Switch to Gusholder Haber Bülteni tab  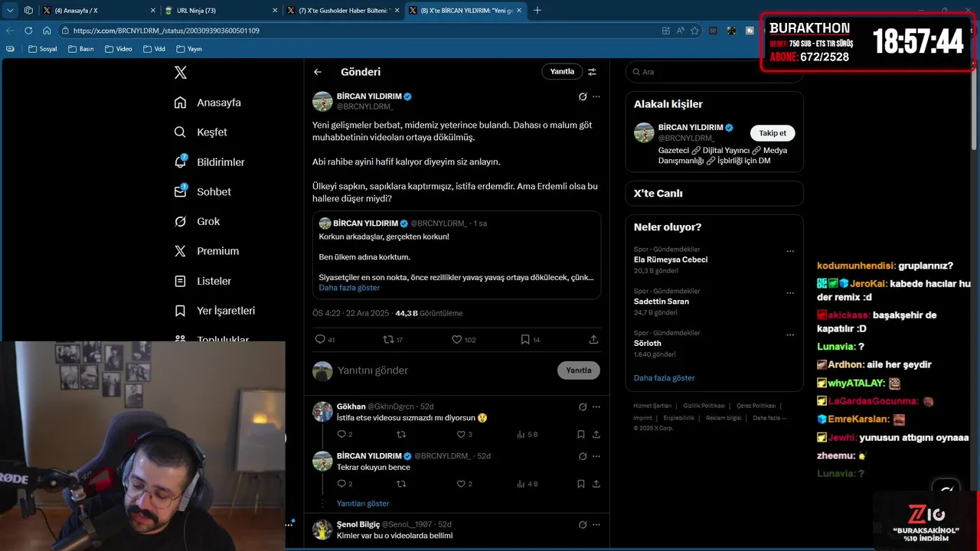(342, 11)
